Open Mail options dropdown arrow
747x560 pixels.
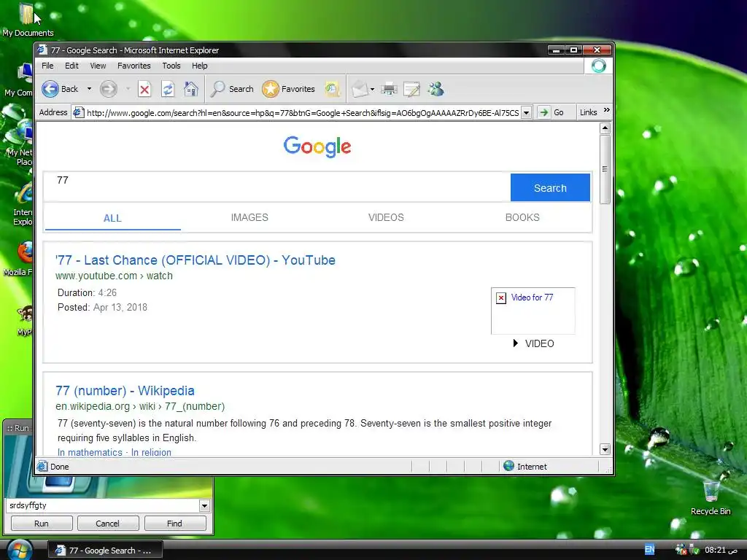(x=372, y=89)
